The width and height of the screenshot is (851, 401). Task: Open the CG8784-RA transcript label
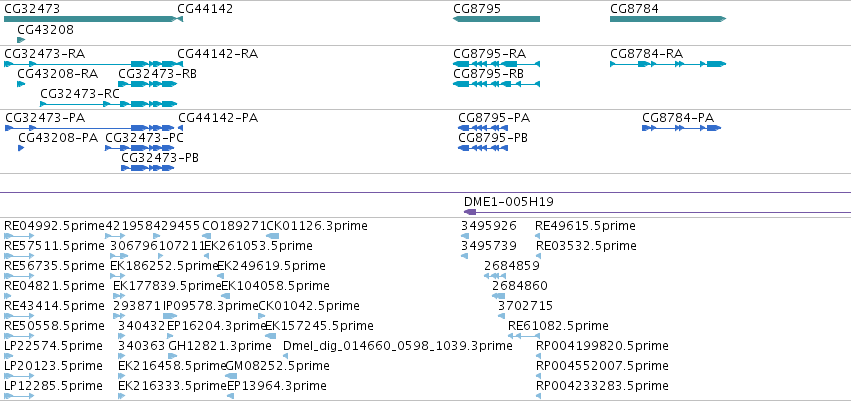(646, 54)
